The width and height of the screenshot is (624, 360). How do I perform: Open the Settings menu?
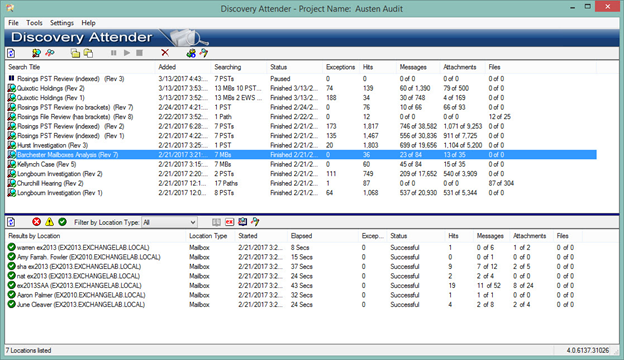click(62, 23)
